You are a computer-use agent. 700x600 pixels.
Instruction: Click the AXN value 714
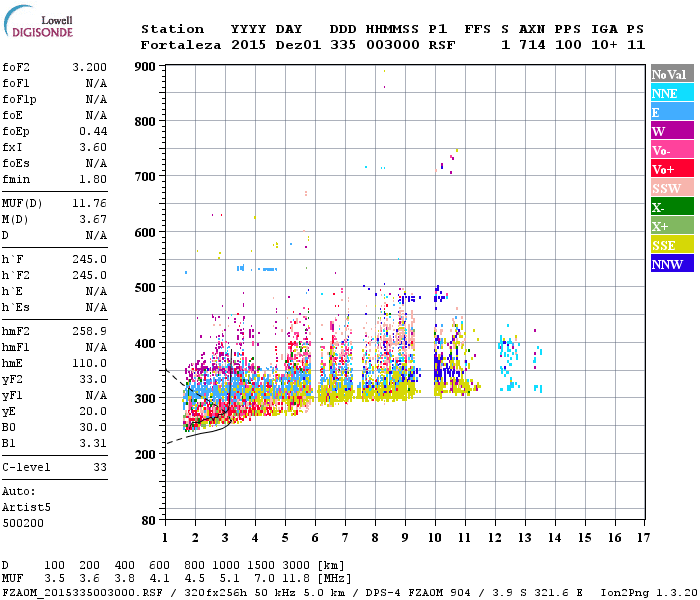tap(532, 45)
